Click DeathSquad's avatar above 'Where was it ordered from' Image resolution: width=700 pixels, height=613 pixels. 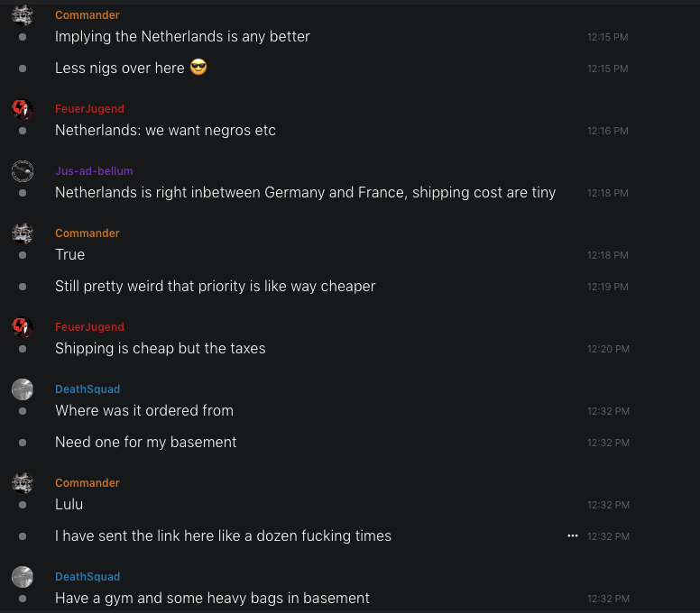coord(23,389)
